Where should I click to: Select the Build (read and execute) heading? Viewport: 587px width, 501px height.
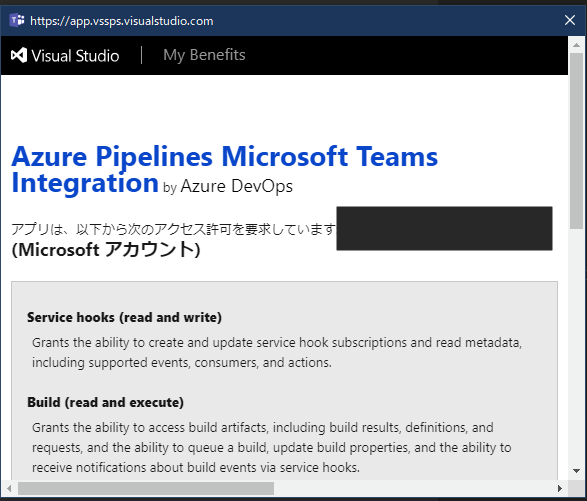[x=106, y=402]
